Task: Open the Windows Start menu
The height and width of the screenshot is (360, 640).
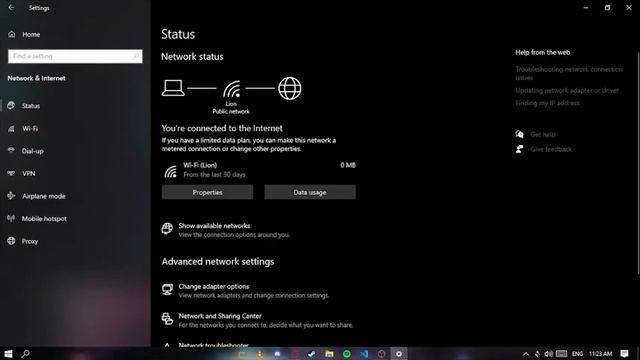Action: 8,354
